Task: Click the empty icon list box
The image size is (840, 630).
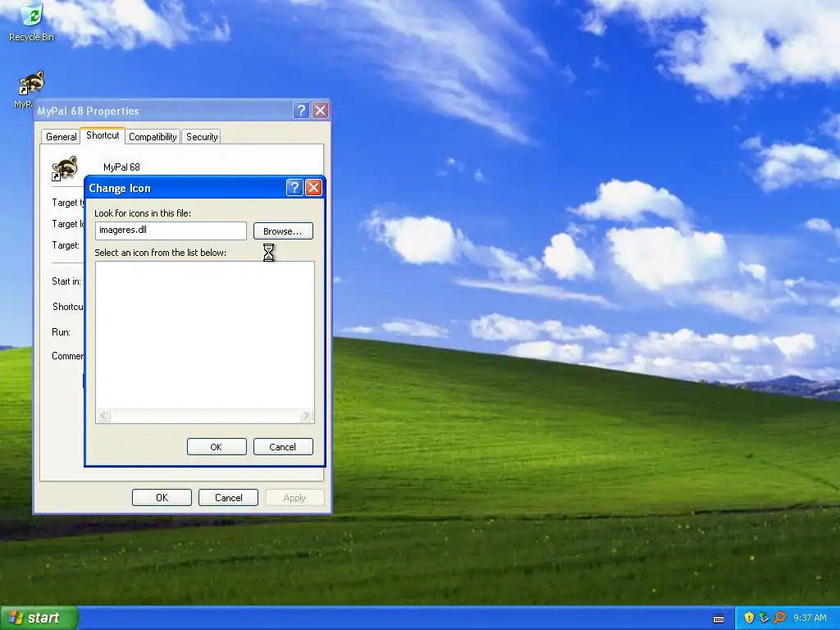Action: [204, 336]
